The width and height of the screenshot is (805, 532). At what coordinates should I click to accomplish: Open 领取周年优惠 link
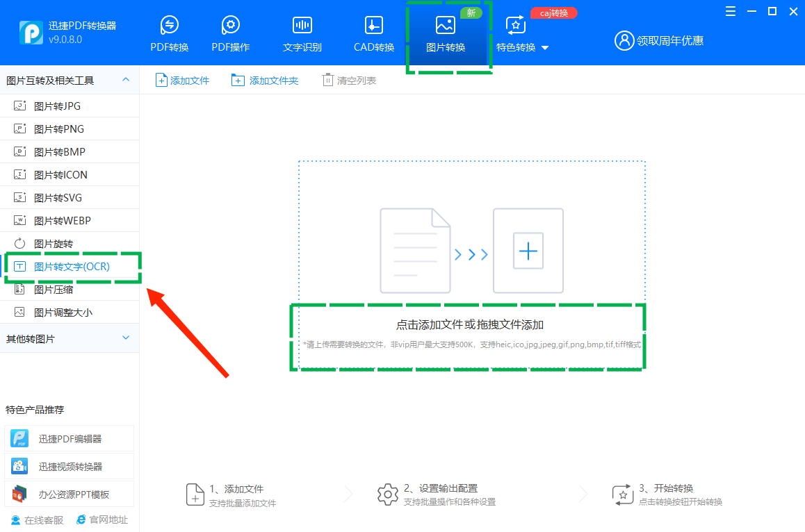670,40
